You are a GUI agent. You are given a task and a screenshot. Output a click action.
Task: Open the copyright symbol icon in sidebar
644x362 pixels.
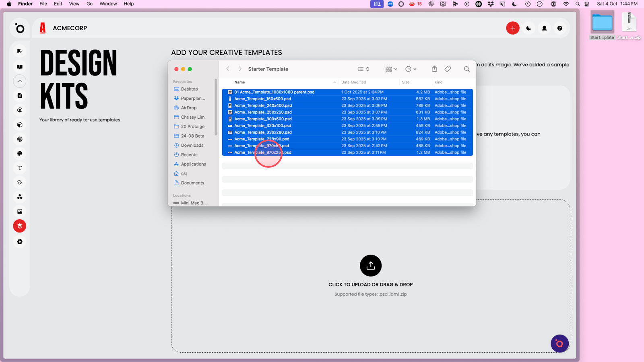pyautogui.click(x=20, y=139)
